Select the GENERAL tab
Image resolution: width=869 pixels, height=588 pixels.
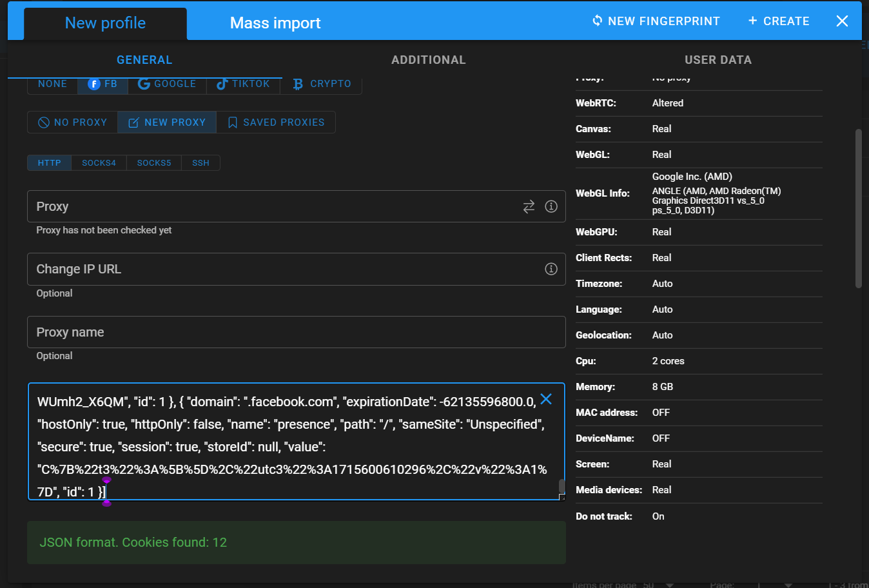pos(144,60)
